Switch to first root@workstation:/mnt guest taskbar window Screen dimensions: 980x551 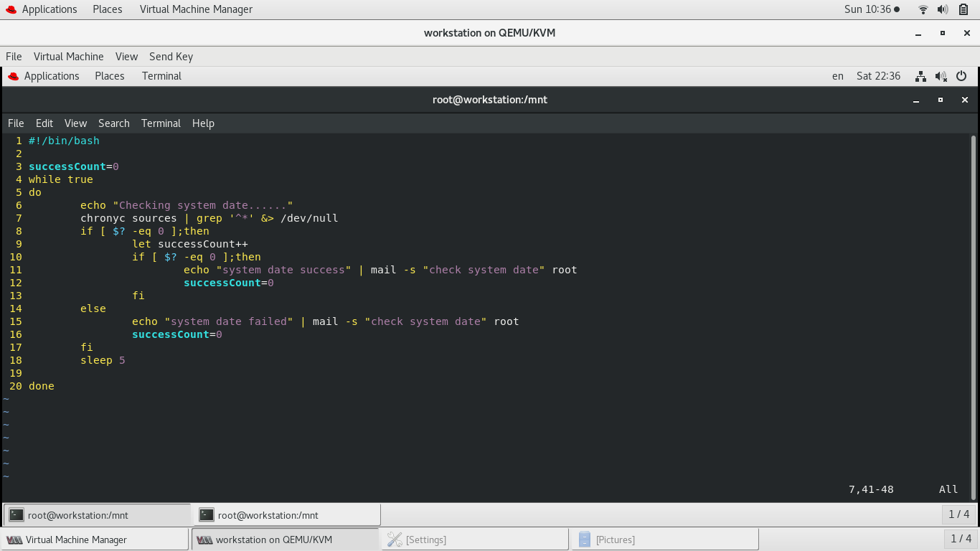pos(98,515)
